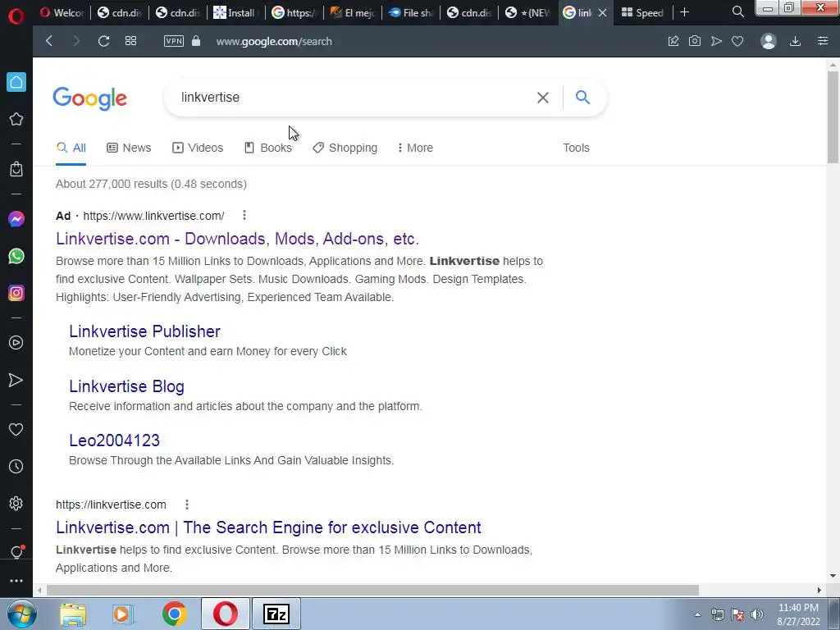840x630 pixels.
Task: Select the All results tab
Action: coord(71,148)
